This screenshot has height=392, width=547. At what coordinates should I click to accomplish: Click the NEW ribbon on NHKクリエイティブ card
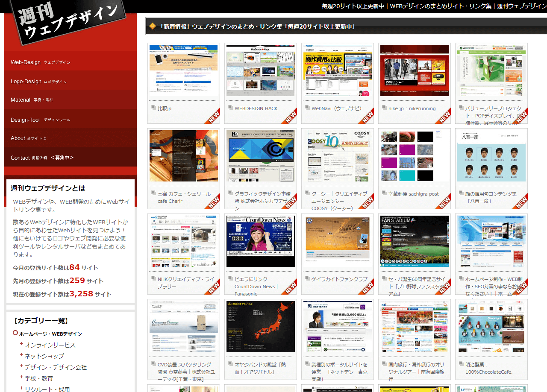(212, 287)
